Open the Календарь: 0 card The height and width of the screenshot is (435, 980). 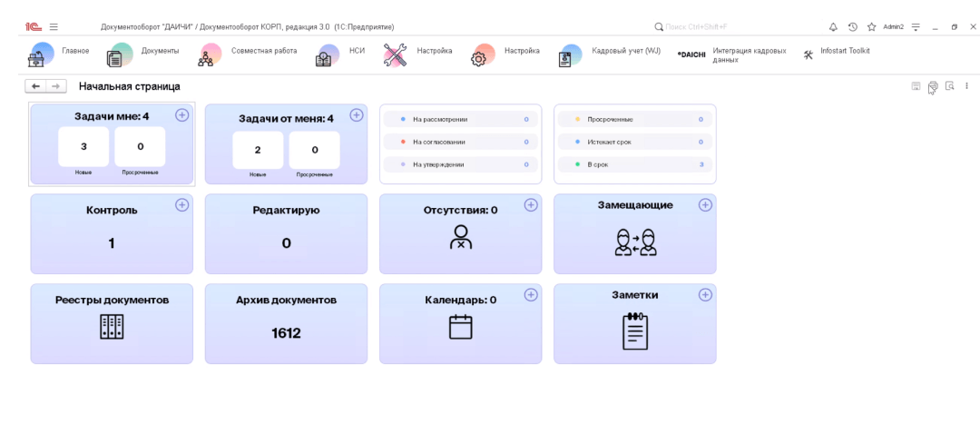click(x=461, y=324)
